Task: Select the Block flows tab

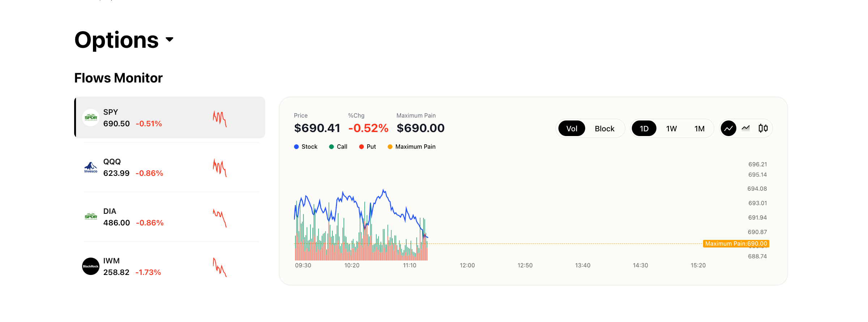Action: [604, 128]
